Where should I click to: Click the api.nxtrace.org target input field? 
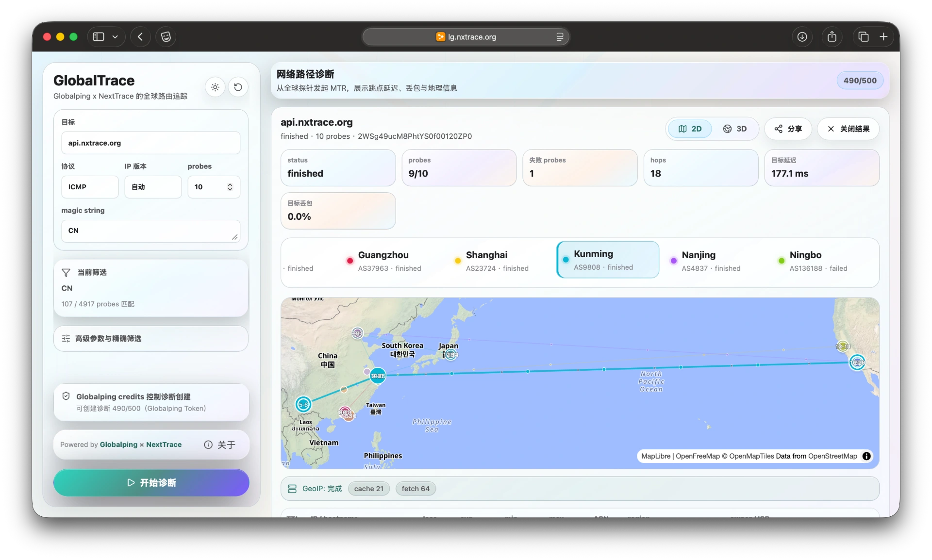point(150,143)
